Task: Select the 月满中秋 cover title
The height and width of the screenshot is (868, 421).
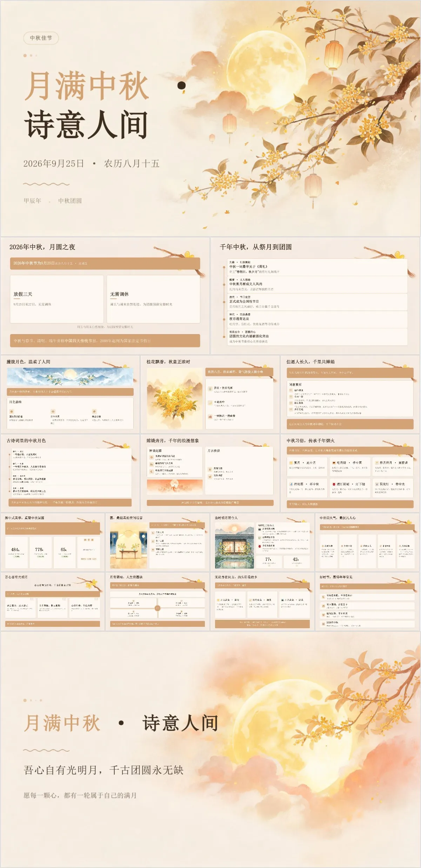Action: (87, 86)
